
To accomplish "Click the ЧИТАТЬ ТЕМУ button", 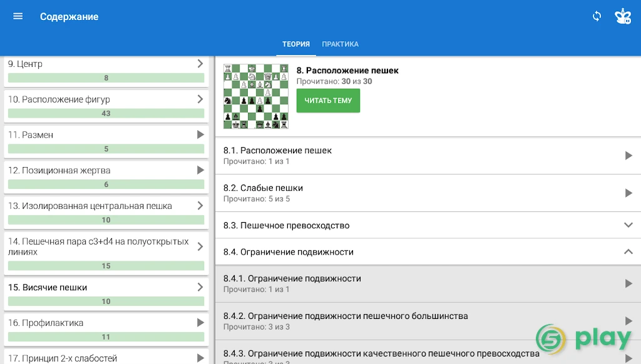I will click(x=328, y=101).
